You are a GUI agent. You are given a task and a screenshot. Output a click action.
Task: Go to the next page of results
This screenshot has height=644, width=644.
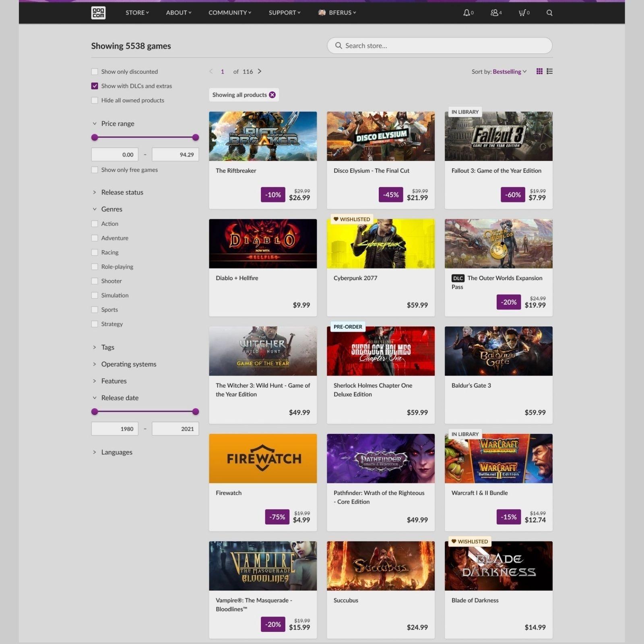(260, 71)
